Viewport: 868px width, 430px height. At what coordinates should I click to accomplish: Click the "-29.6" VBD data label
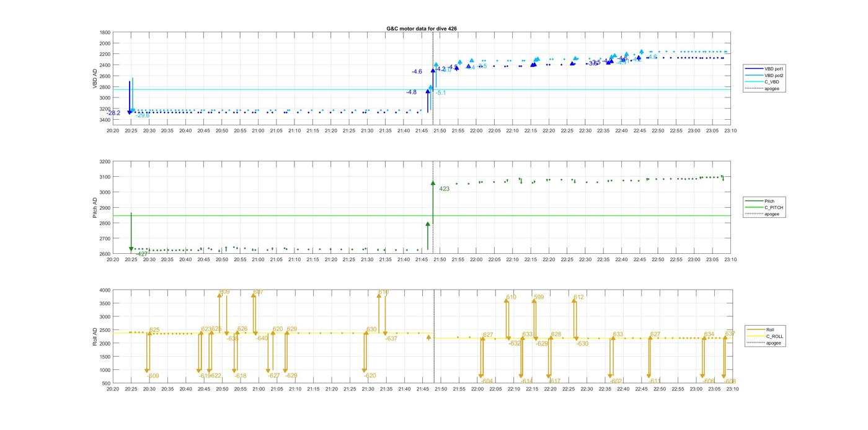click(143, 115)
